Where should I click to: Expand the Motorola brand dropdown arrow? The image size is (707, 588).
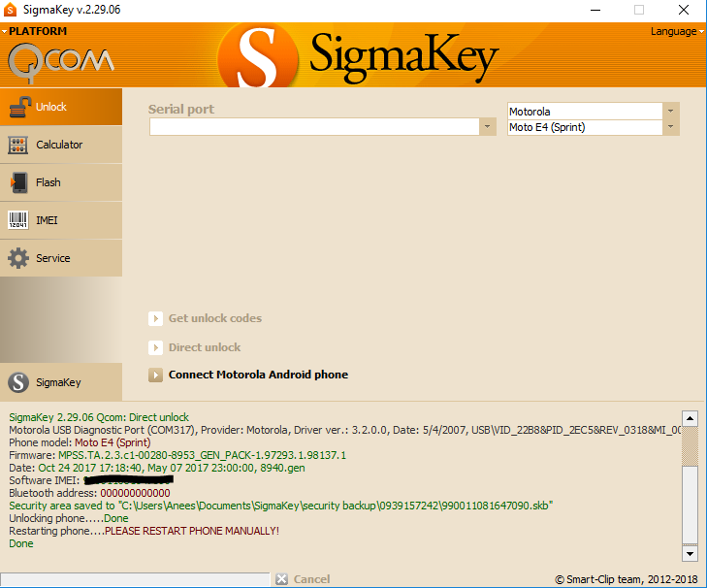[670, 111]
